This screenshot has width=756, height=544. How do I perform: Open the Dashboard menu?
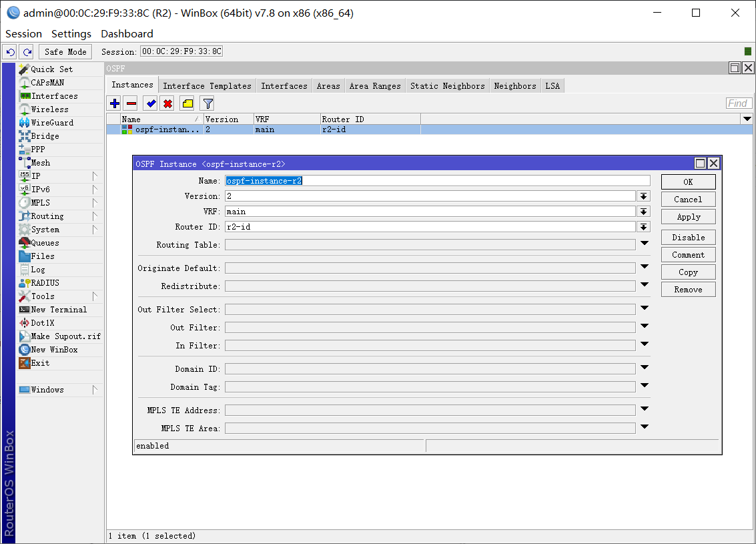pos(127,34)
